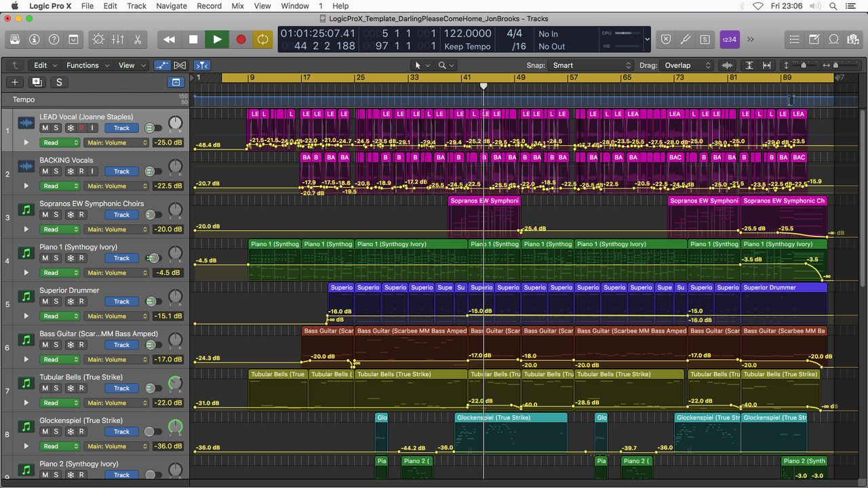Open the Record menu
The height and width of the screenshot is (488, 868).
pyautogui.click(x=209, y=6)
